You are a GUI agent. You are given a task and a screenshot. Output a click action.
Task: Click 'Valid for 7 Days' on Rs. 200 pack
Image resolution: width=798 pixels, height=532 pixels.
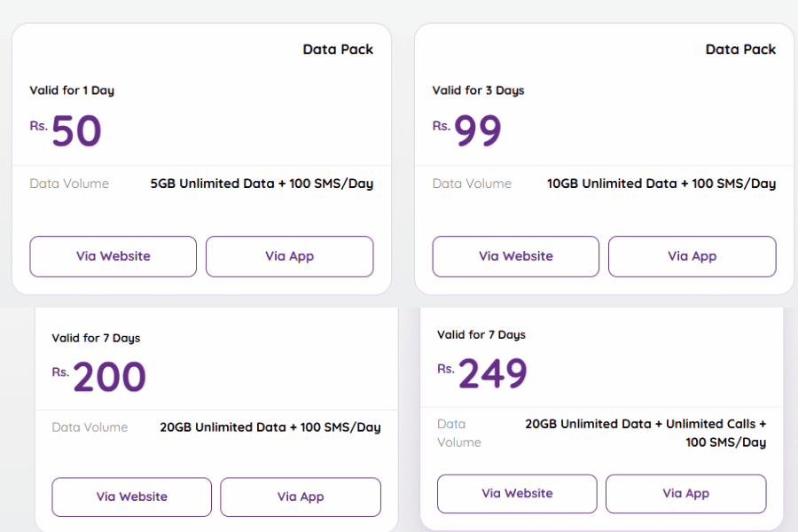click(96, 338)
